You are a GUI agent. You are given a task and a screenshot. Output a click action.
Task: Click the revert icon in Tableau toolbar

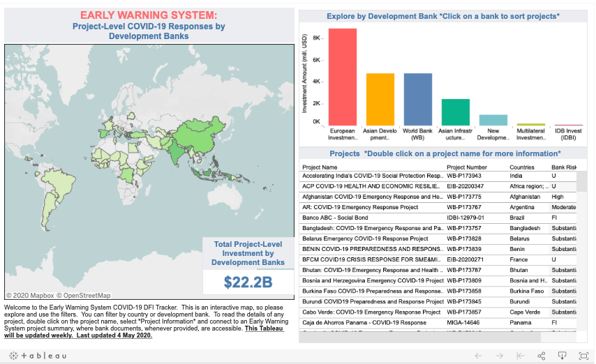pos(521,356)
